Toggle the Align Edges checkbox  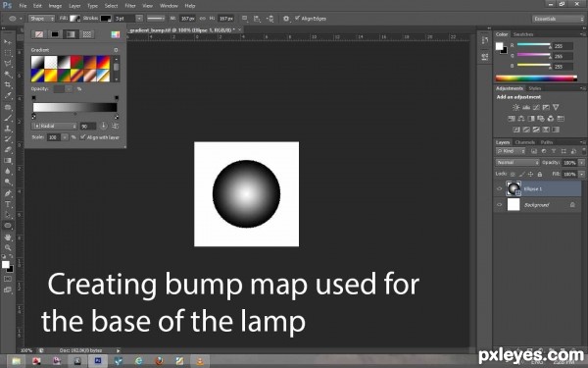tap(297, 18)
